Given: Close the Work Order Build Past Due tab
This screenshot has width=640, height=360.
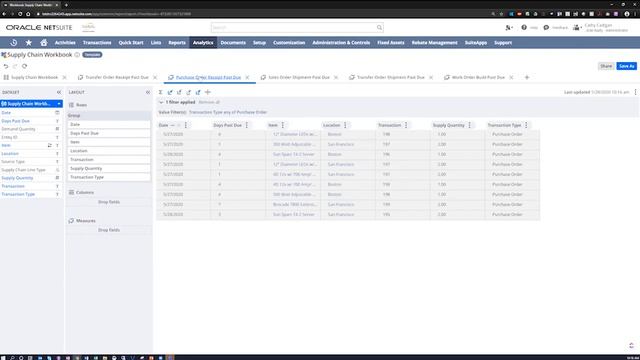Looking at the screenshot, I should click(x=511, y=77).
